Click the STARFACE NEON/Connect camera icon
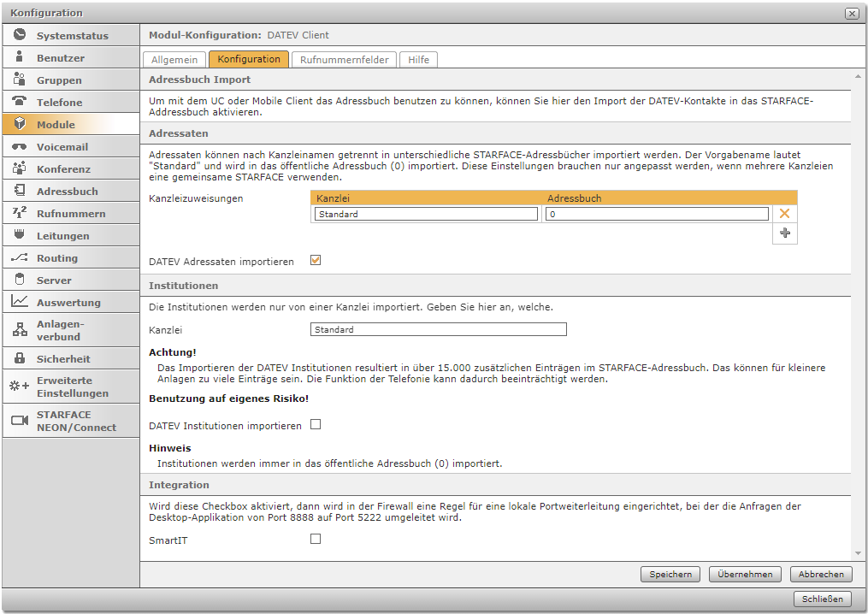 click(x=20, y=421)
